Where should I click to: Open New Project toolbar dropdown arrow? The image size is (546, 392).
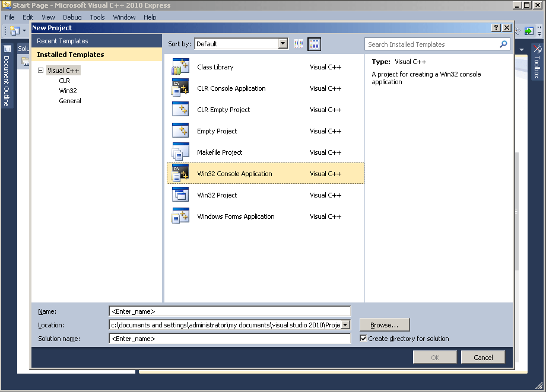tap(24, 31)
